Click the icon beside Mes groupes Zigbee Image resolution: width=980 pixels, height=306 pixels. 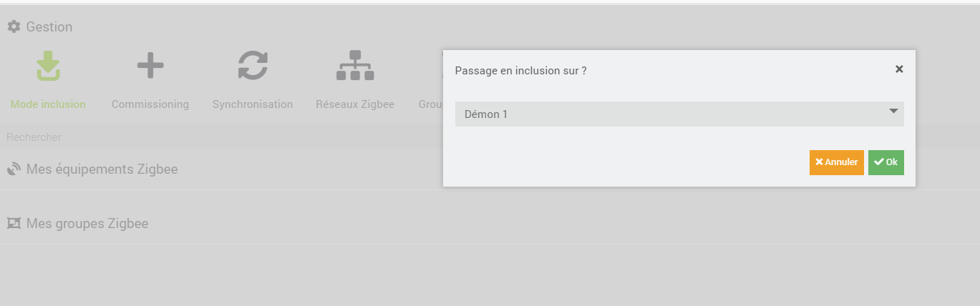pos(14,224)
